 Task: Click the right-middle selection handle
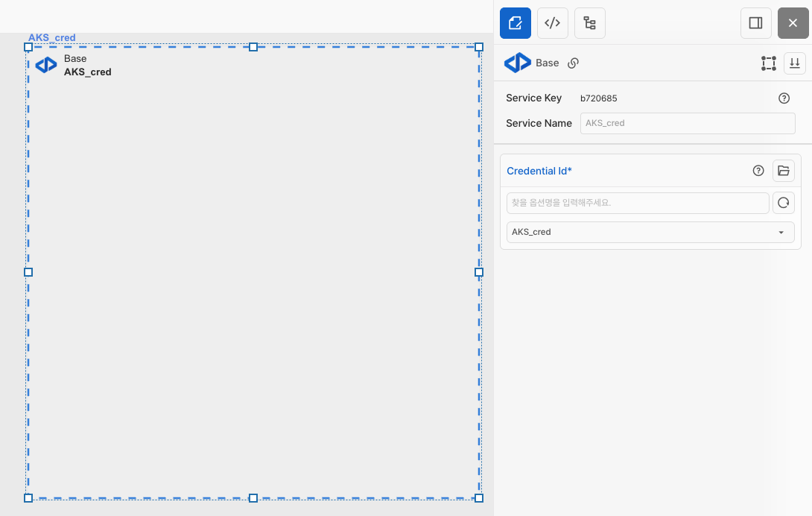click(x=479, y=272)
